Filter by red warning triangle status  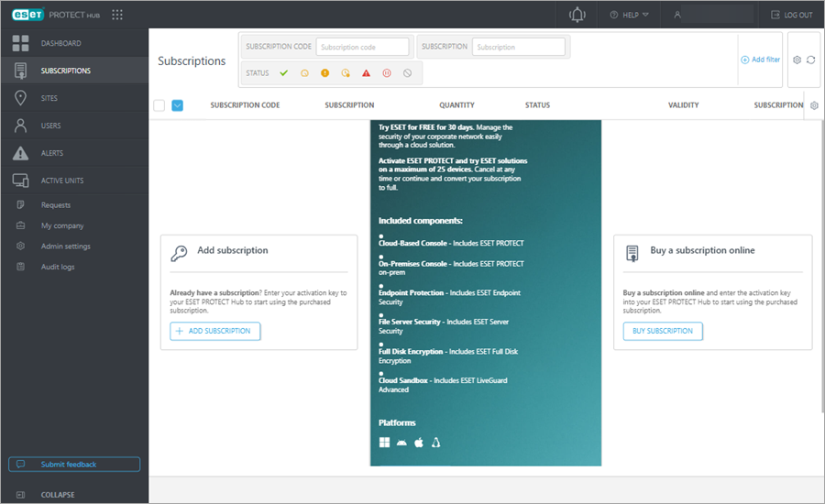point(366,72)
